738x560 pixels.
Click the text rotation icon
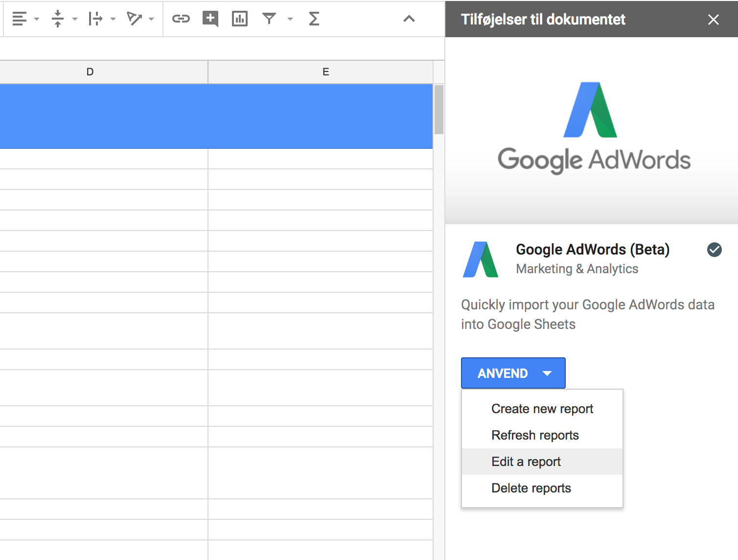click(134, 19)
